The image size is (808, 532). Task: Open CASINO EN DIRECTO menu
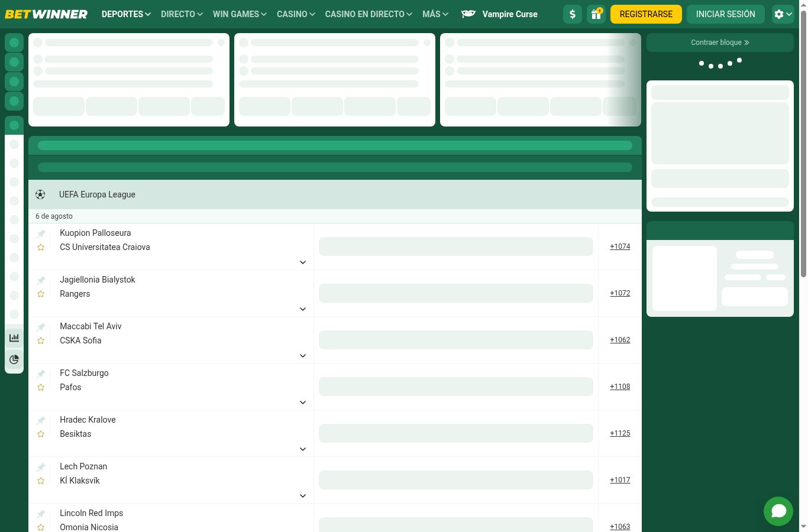point(369,14)
